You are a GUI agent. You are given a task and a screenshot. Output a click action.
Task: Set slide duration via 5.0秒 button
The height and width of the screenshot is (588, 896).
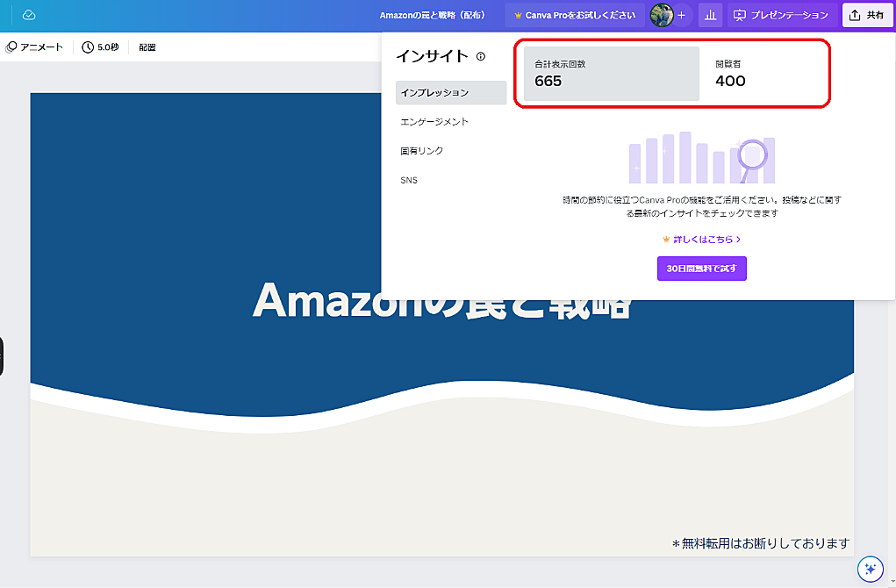100,47
